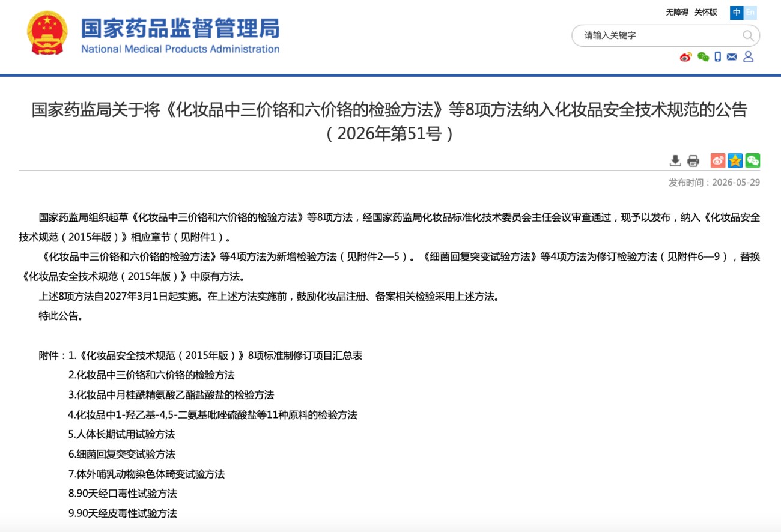Open attachment 6.细菌回复突变试验方法
Viewport: 781px width, 532px height.
pos(122,454)
